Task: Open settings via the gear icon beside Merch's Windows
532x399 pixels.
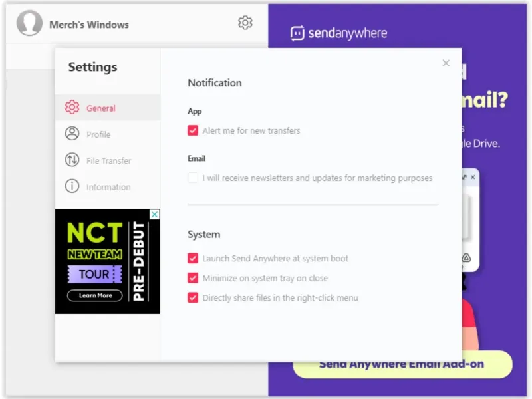Action: click(245, 23)
